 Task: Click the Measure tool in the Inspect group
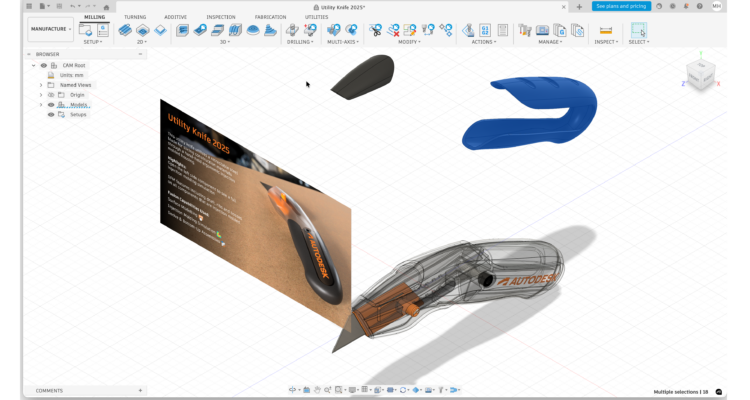[x=605, y=30]
